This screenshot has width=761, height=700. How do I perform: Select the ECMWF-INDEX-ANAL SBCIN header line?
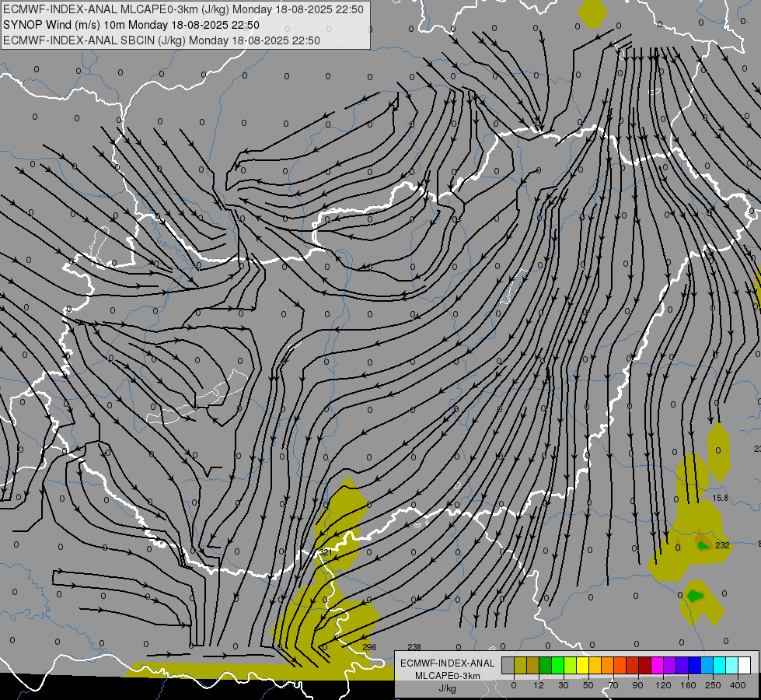click(162, 40)
